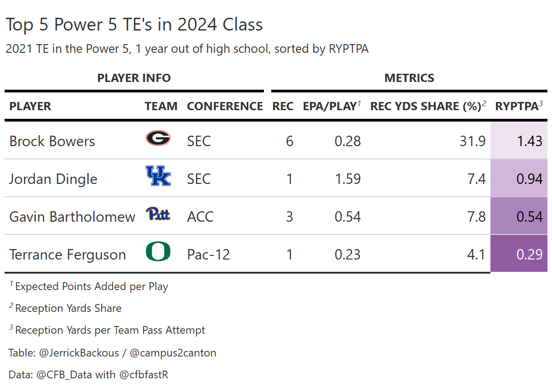Click the dark purple 0.29 RYPTPA cell
The width and height of the screenshot is (552, 392).
coord(519,254)
